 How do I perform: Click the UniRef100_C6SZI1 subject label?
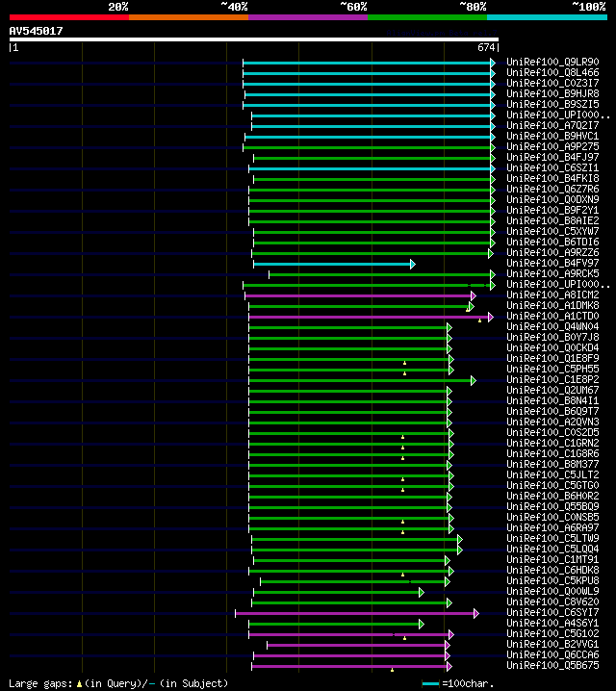tap(552, 167)
